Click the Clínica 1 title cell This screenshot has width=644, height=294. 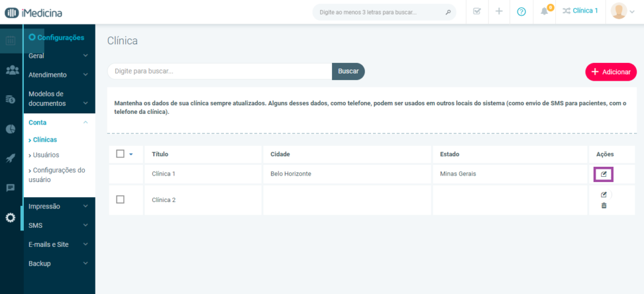164,174
